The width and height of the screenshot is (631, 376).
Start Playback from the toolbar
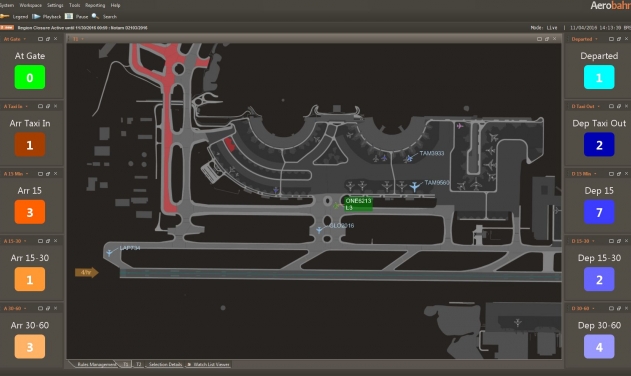[36, 17]
